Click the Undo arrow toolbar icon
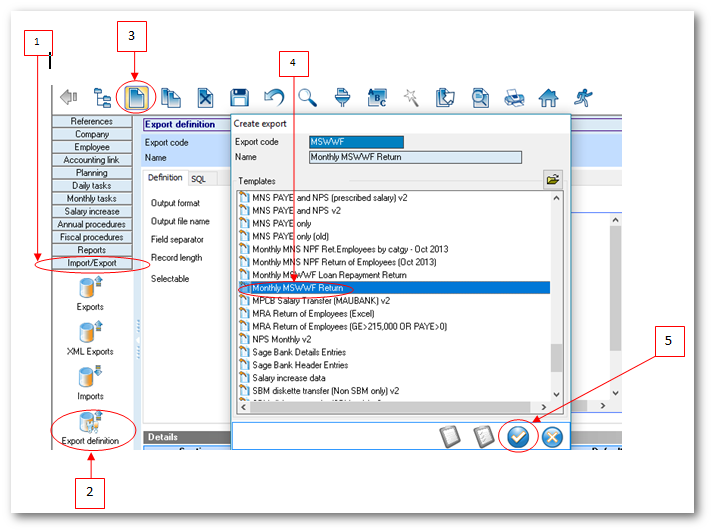Image resolution: width=713 pixels, height=532 pixels. 274,97
